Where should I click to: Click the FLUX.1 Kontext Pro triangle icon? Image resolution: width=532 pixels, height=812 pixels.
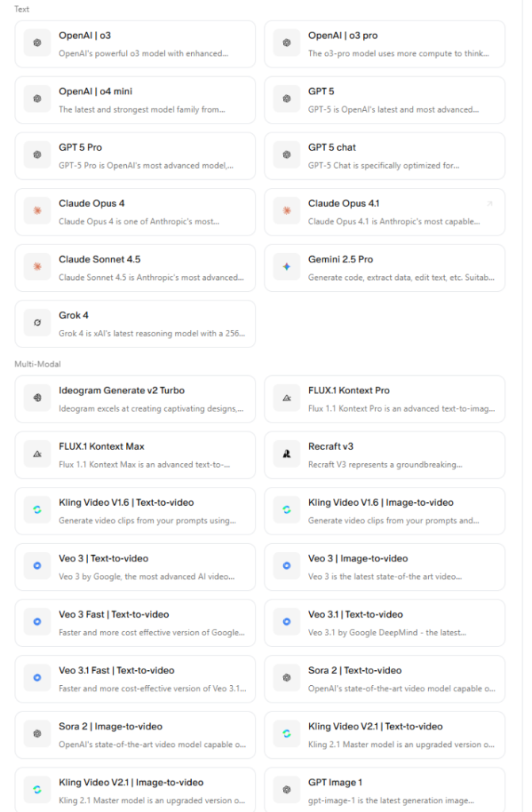pyautogui.click(x=287, y=398)
